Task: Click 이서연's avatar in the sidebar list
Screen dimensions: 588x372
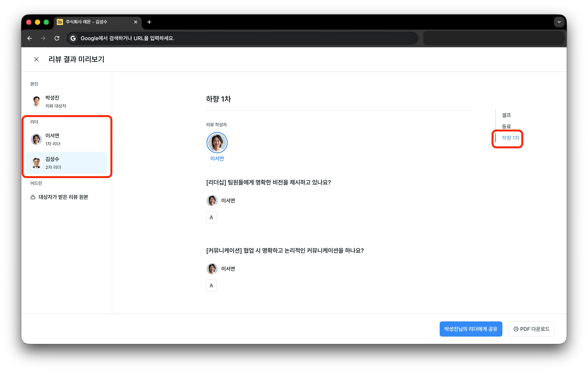Action: (36, 139)
